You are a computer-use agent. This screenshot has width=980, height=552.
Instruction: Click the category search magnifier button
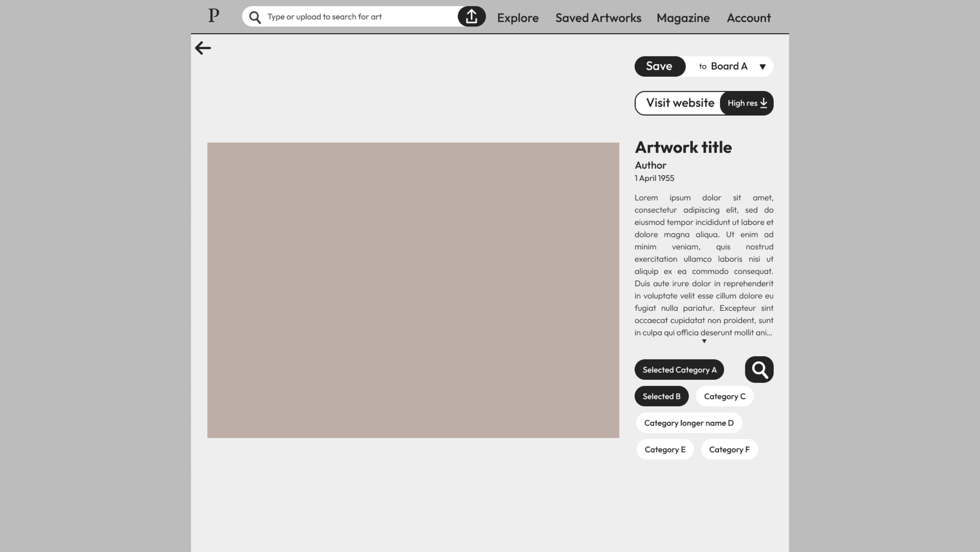pyautogui.click(x=759, y=369)
